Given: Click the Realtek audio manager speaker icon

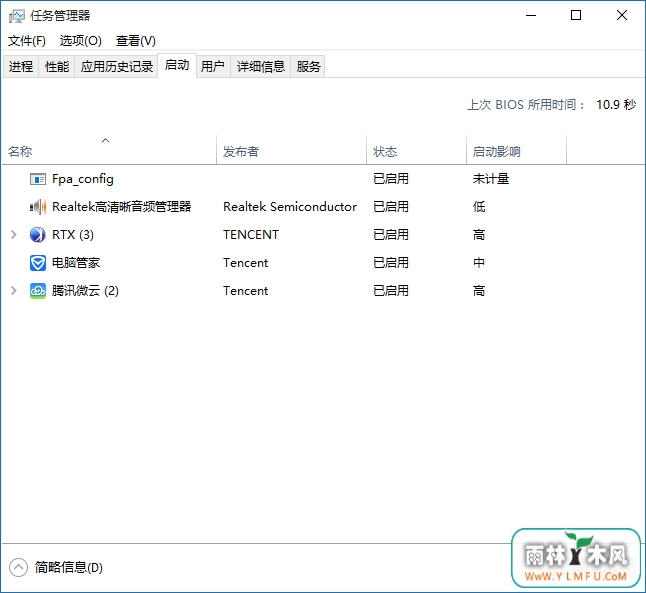Looking at the screenshot, I should click(x=38, y=207).
